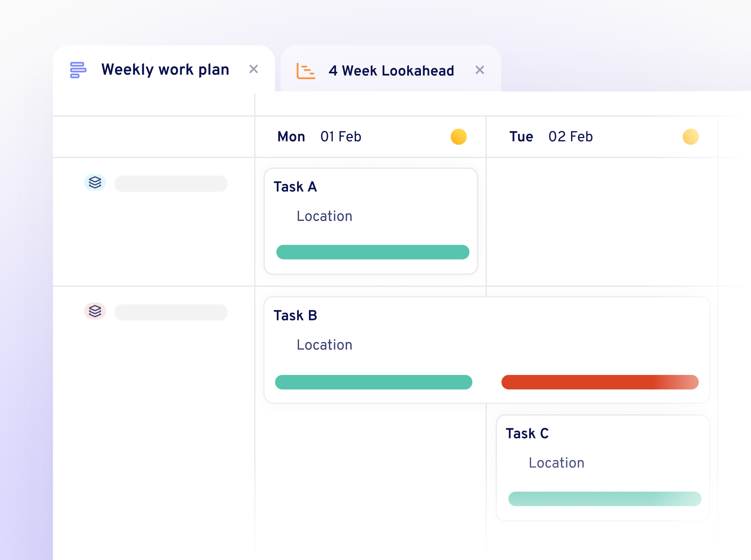Image resolution: width=751 pixels, height=560 pixels.
Task: Close the Weekly work plan tab
Action: [254, 69]
